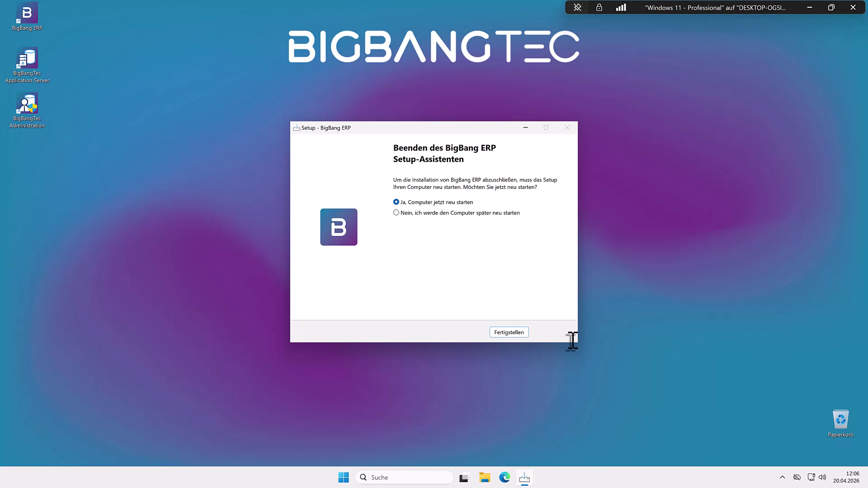This screenshot has width=868, height=488.
Task: Select the Papierkorb recycle bin icon
Action: 840,423
